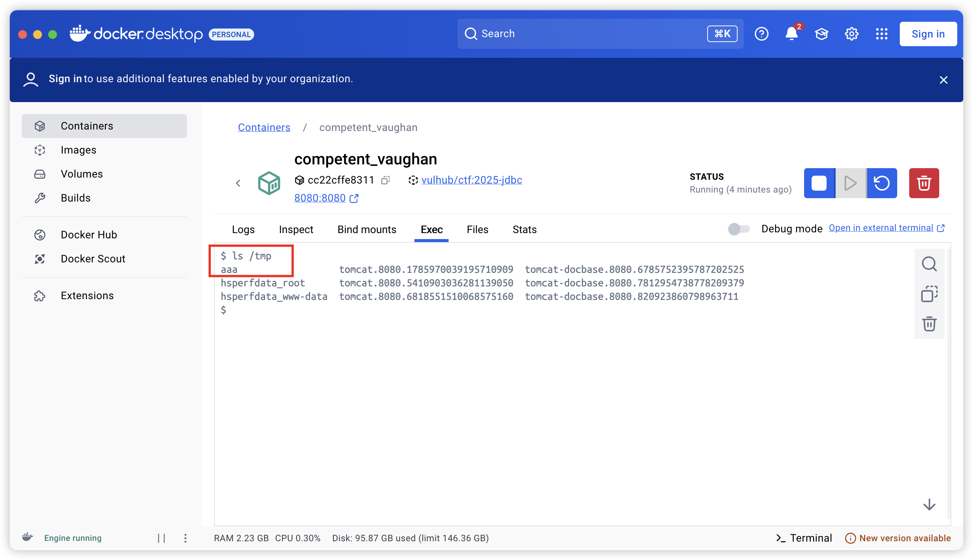Click the terminal prompt line
This screenshot has width=973, height=560.
223,310
